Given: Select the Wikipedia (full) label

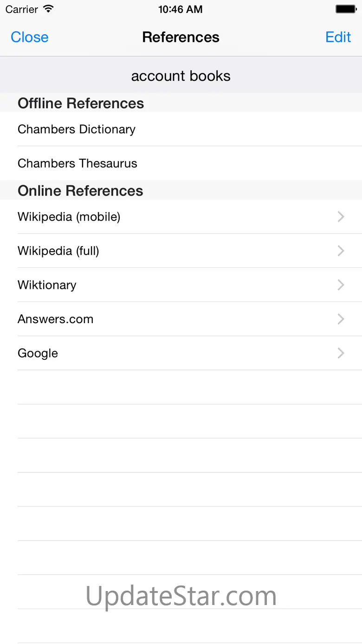Looking at the screenshot, I should [x=58, y=251].
